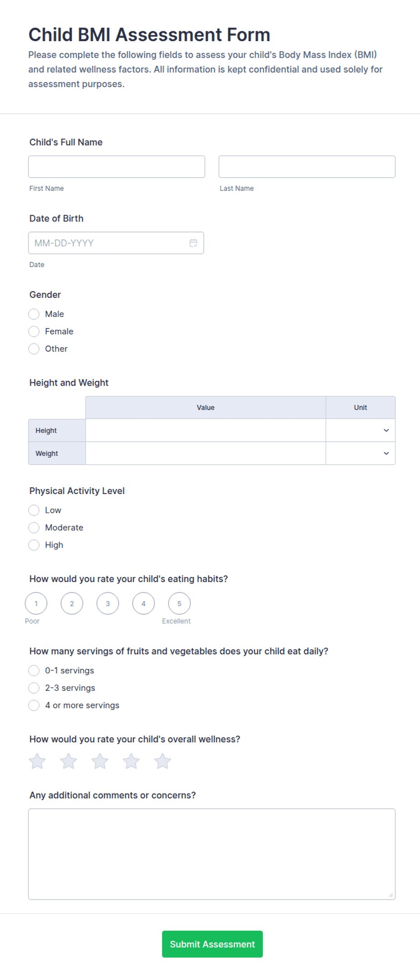
Task: Give five stars for overall wellness
Action: [x=163, y=761]
